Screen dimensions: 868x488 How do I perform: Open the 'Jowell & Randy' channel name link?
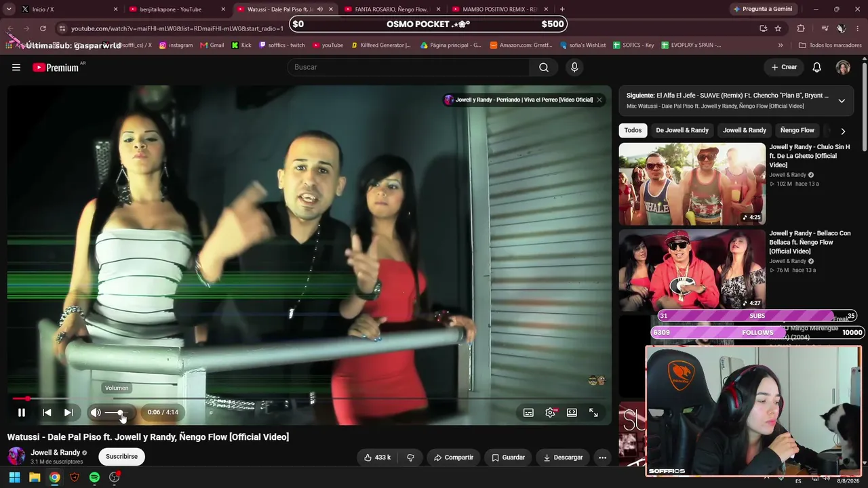click(56, 452)
